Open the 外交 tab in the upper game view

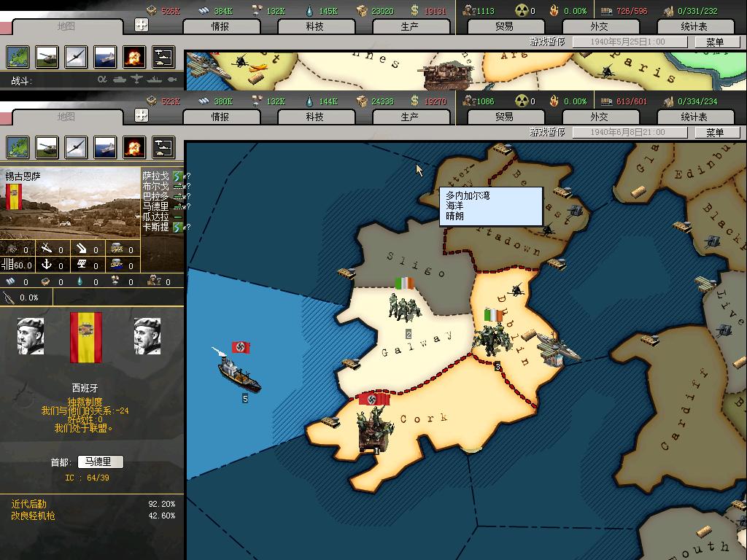click(x=600, y=27)
